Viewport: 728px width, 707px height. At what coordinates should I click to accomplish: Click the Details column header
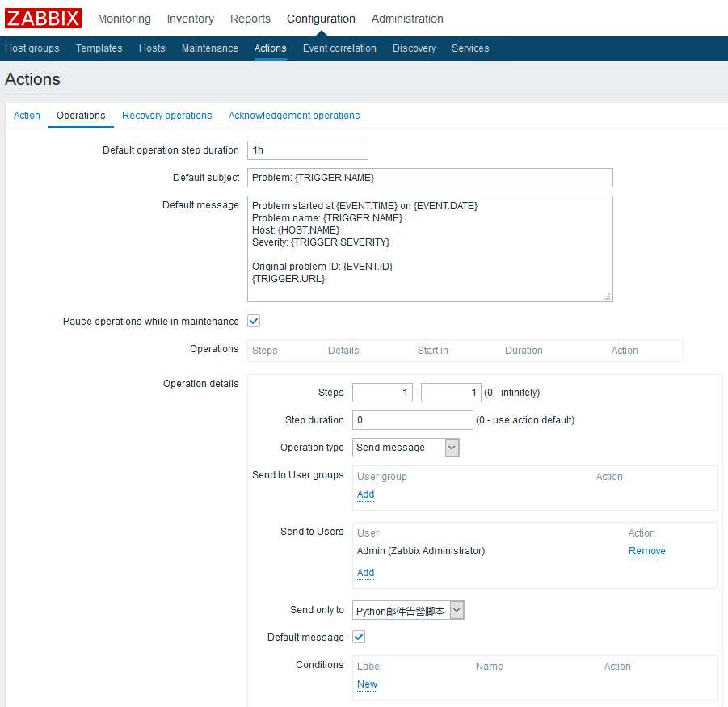point(343,351)
